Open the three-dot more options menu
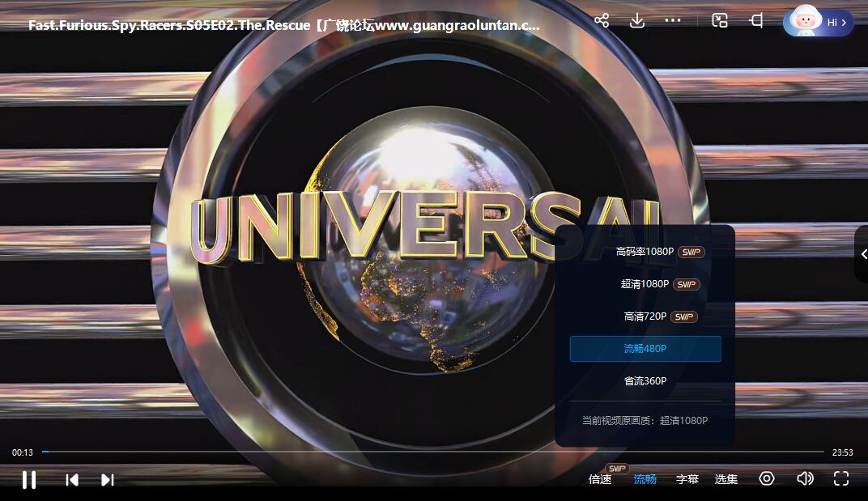This screenshot has height=501, width=868. pos(673,20)
